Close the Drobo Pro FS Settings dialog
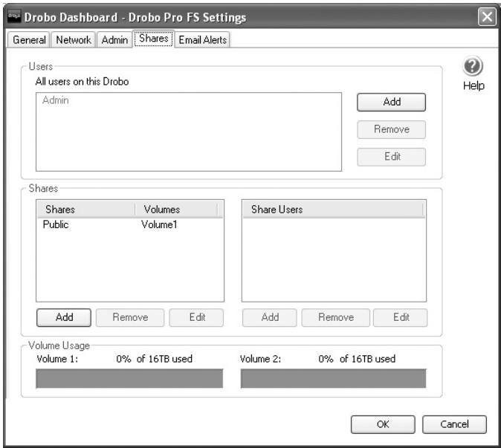The image size is (501, 448). pyautogui.click(x=487, y=16)
